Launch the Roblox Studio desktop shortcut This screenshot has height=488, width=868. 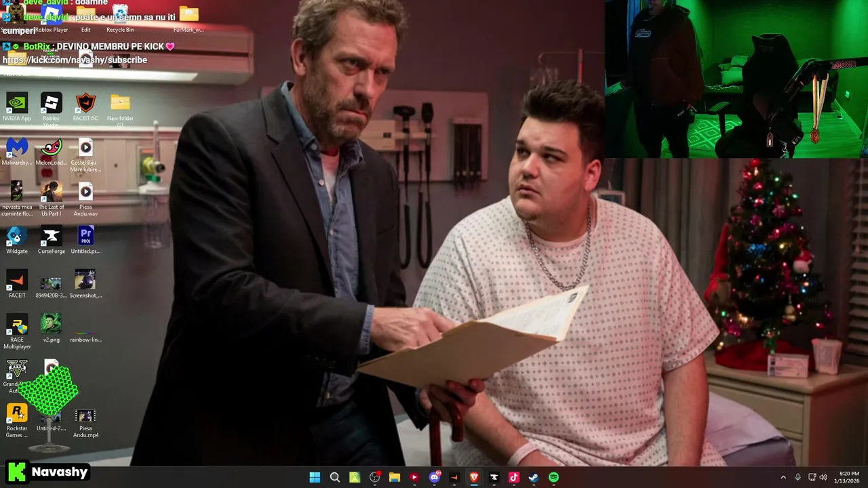coord(51,107)
